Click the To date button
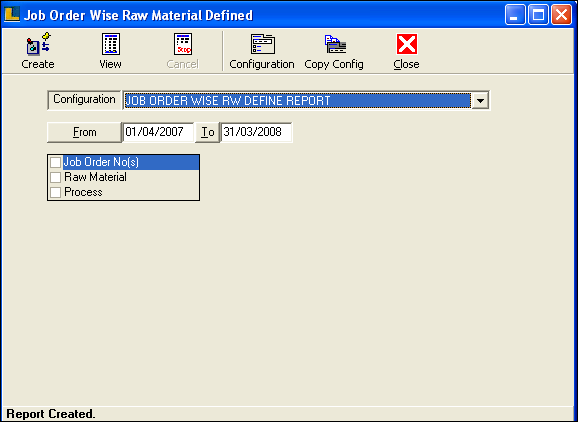Screen dimensions: 578x422 click(207, 132)
